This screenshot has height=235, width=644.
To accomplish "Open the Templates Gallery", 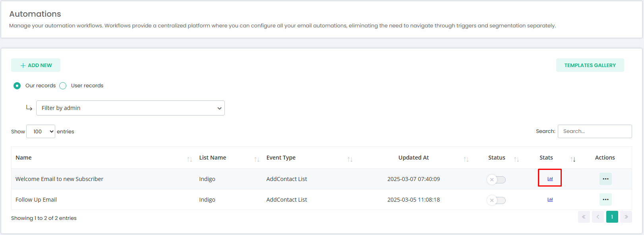I will (x=590, y=65).
